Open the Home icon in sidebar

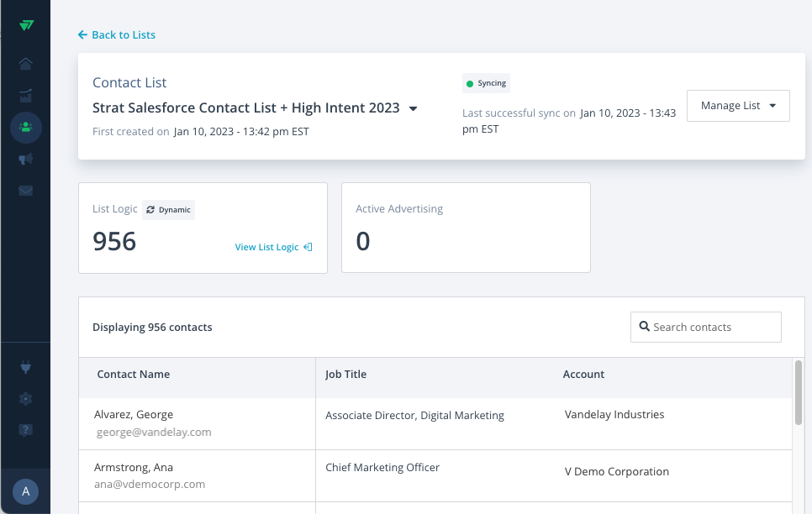coord(25,64)
